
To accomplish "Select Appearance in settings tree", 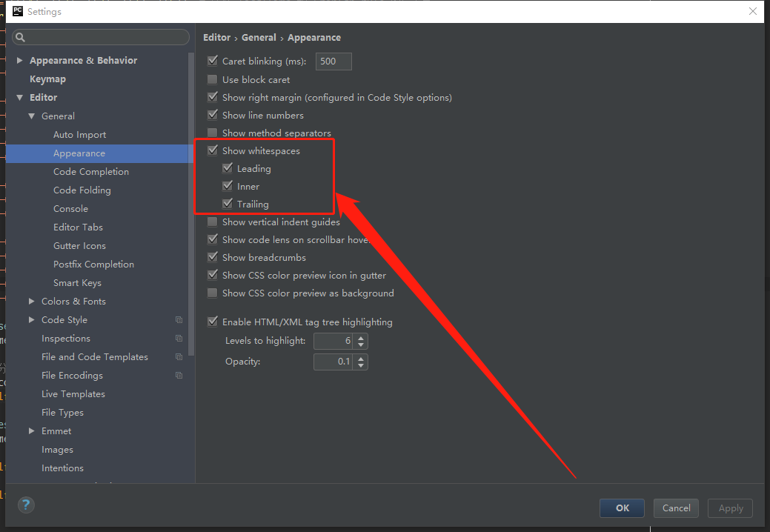I will pyautogui.click(x=79, y=153).
